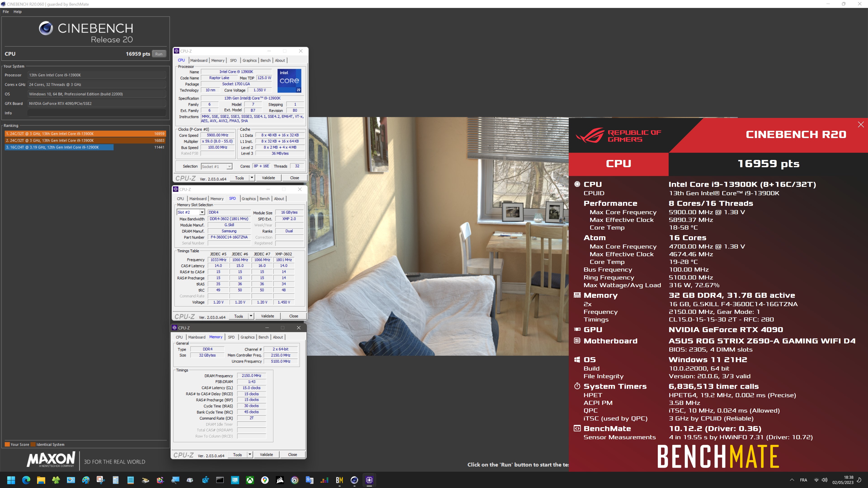Open the Cinebench Help menu

(18, 12)
